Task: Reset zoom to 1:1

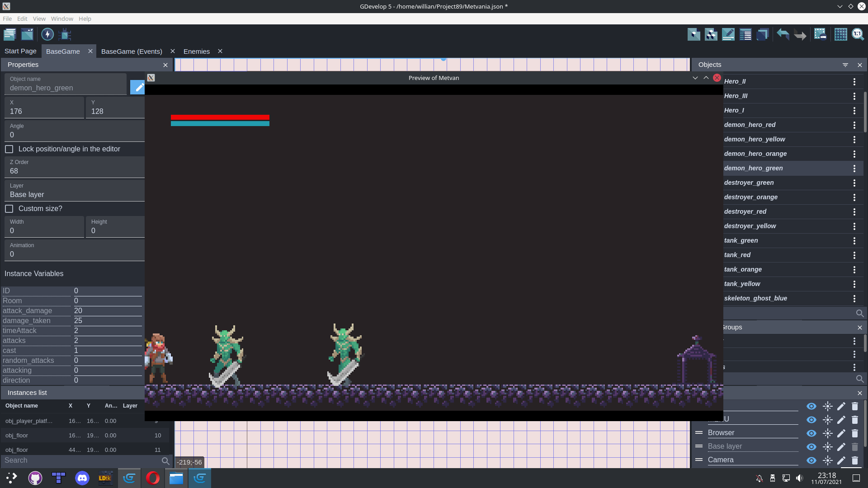Action: point(858,34)
